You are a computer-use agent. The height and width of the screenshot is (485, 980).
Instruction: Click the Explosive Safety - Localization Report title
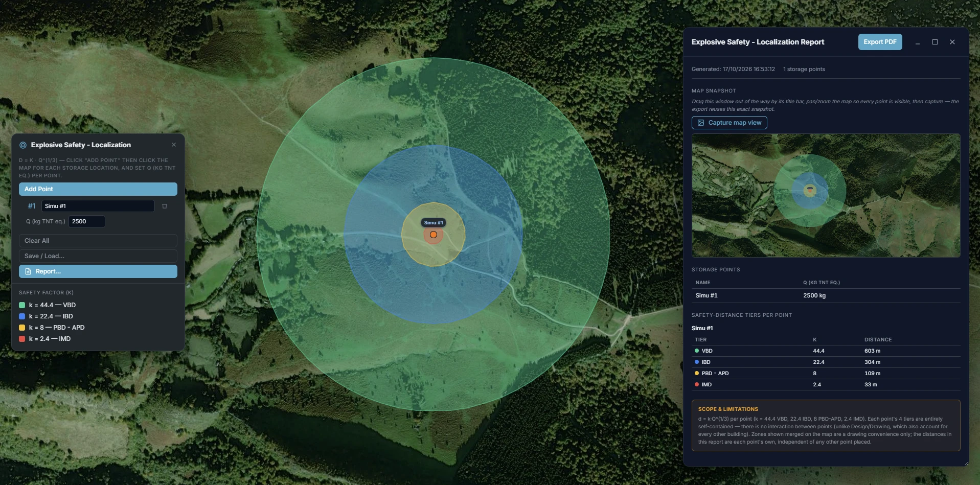click(758, 42)
